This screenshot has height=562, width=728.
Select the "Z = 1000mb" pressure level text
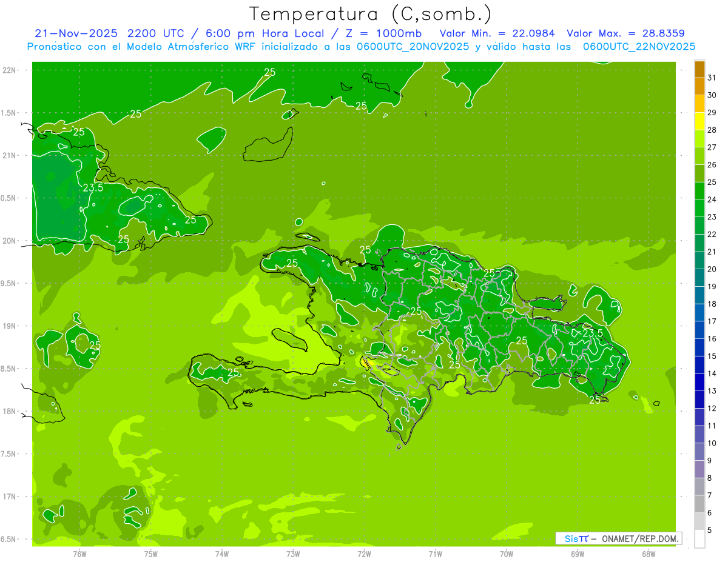pyautogui.click(x=382, y=33)
